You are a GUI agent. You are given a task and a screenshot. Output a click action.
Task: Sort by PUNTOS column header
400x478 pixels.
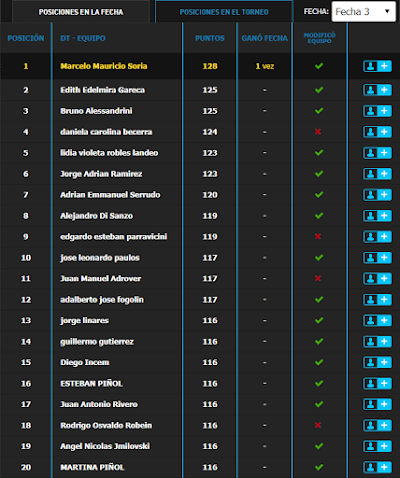pos(210,38)
